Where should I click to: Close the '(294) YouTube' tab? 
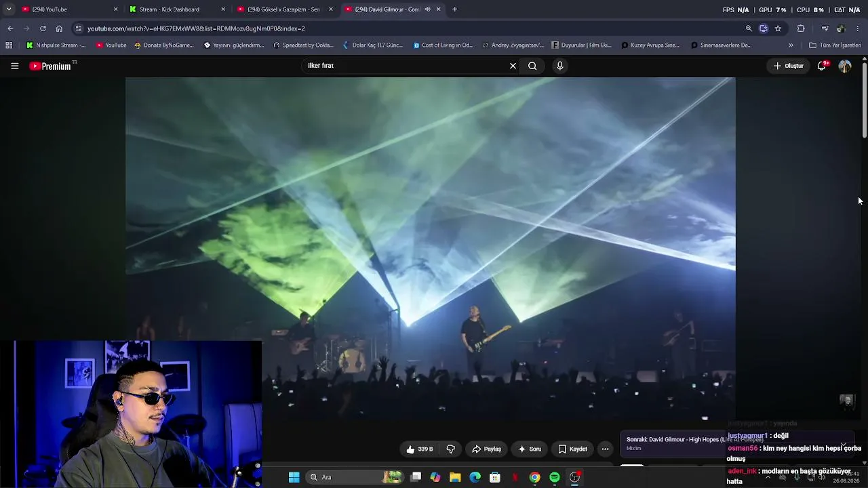115,9
